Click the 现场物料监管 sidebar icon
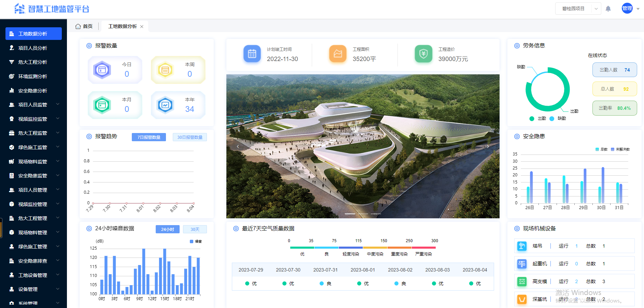The image size is (644, 308). tap(12, 161)
